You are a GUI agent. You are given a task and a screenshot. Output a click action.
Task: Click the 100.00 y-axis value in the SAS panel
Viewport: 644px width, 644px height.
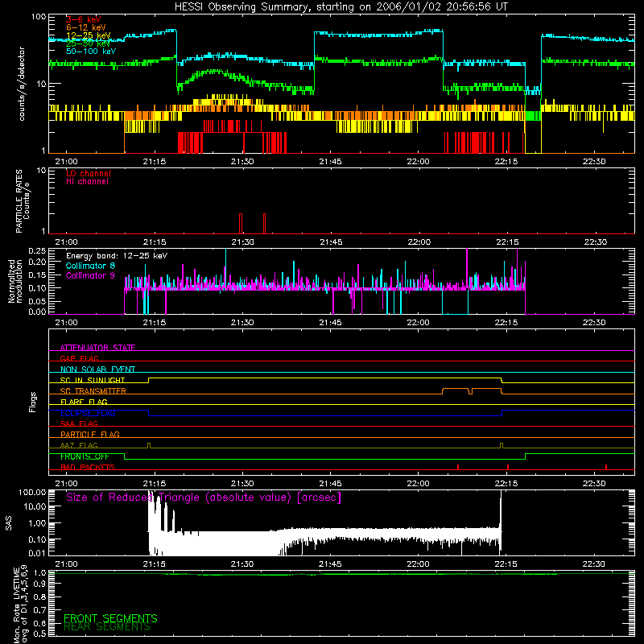(x=32, y=492)
